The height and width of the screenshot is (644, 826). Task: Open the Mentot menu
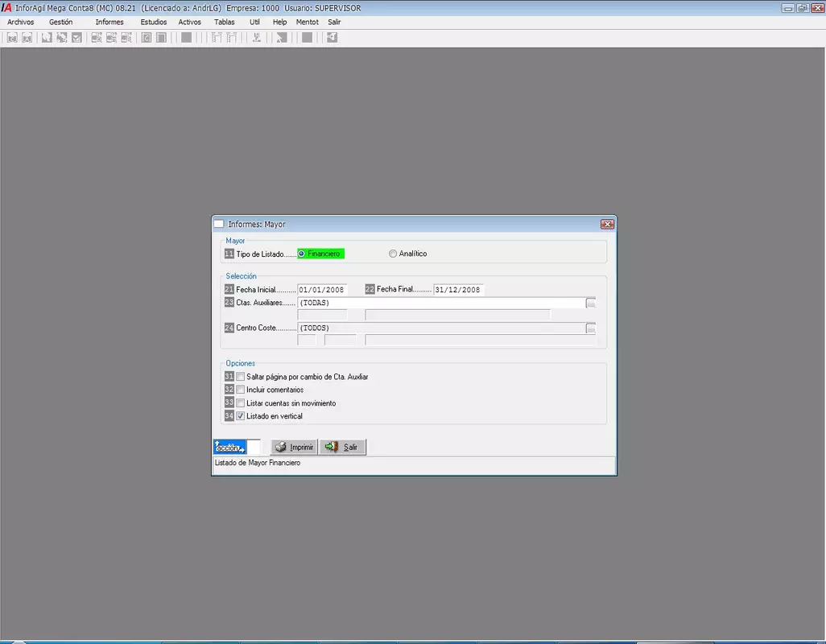[x=307, y=22]
